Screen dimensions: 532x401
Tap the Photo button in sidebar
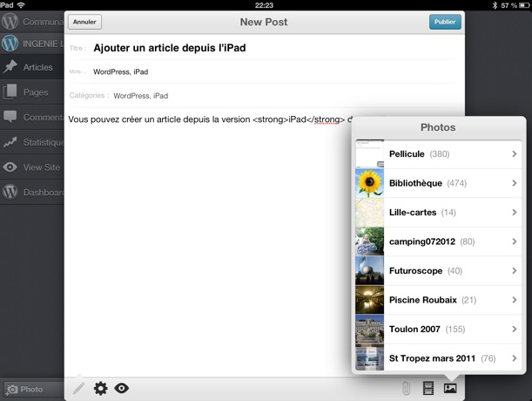coord(32,389)
